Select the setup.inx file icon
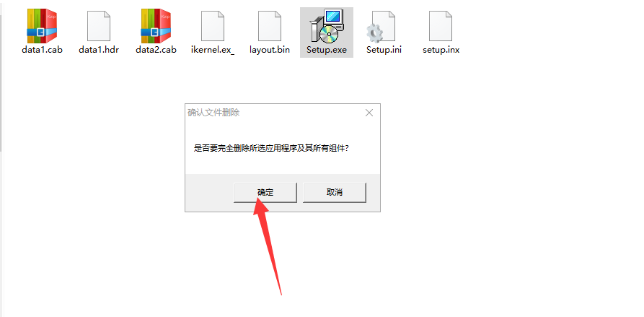The width and height of the screenshot is (644, 317). pos(441,26)
